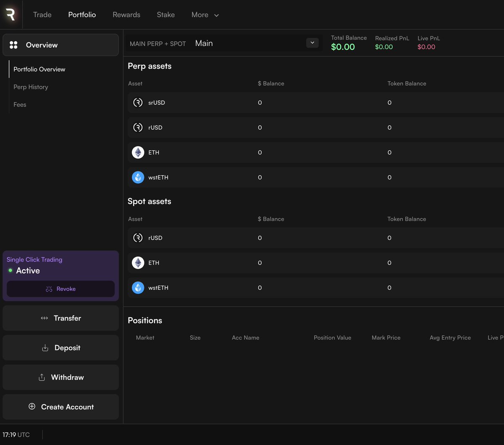Click the srUSD token icon under Perp assets

point(138,103)
